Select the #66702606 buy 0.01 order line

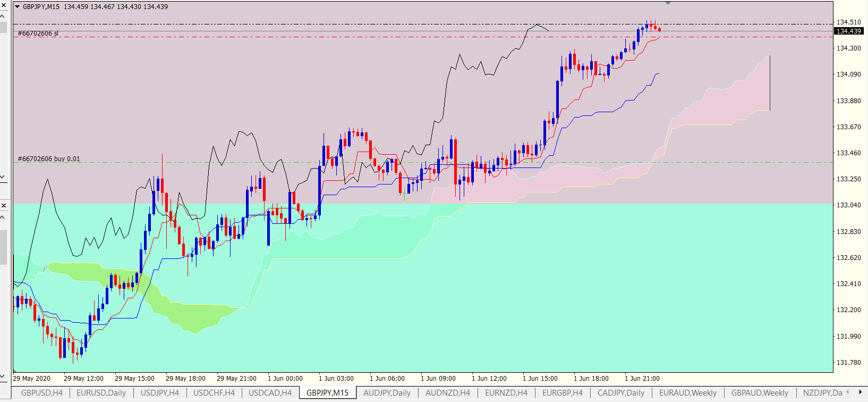pos(49,159)
